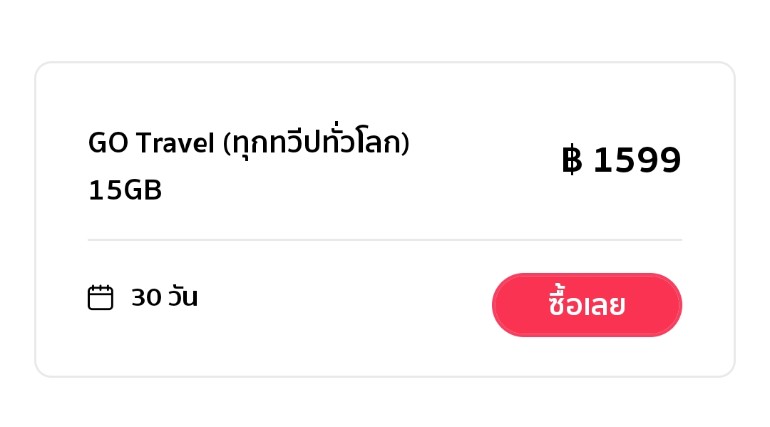
Task: Click the number 1599 in the price
Action: 637,160
